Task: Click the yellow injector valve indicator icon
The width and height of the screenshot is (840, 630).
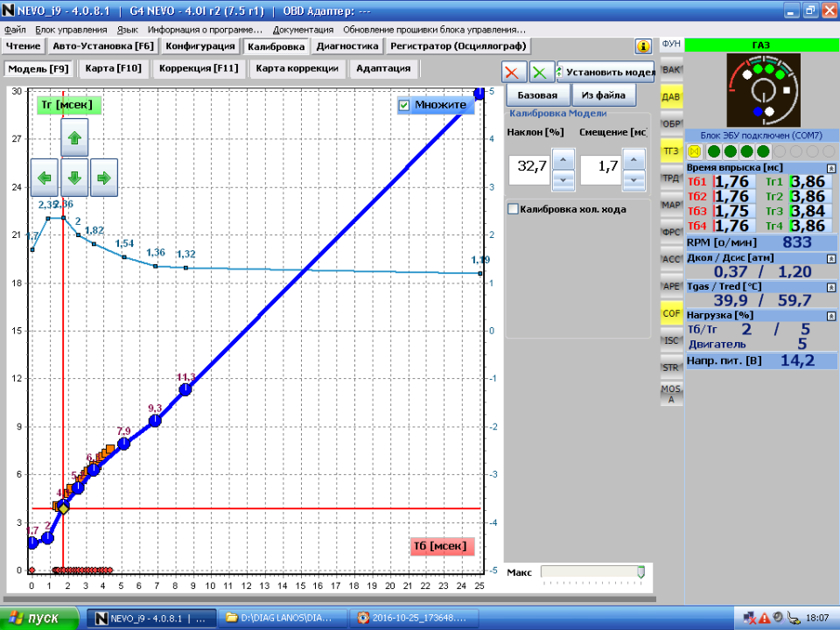Action: (x=696, y=150)
